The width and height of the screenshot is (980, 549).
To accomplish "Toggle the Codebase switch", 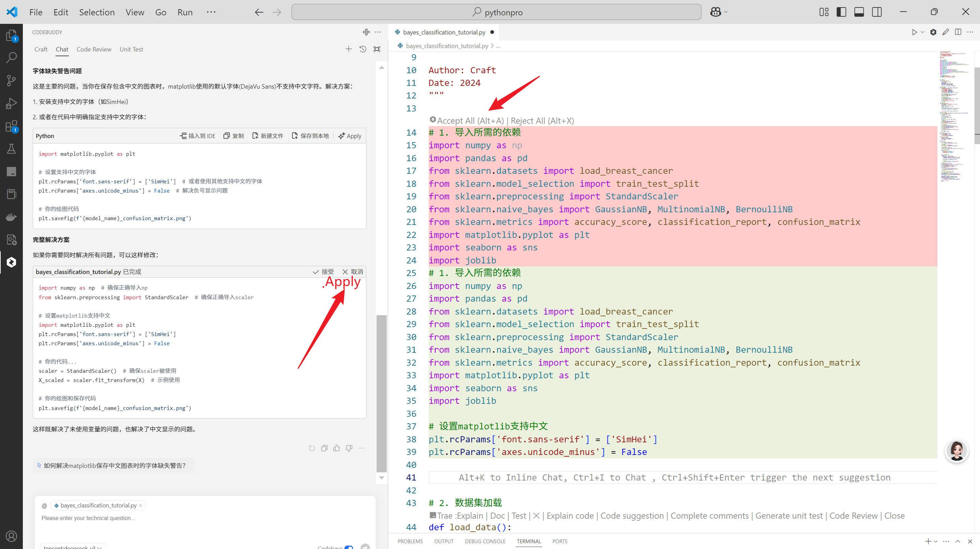I will pos(349,547).
